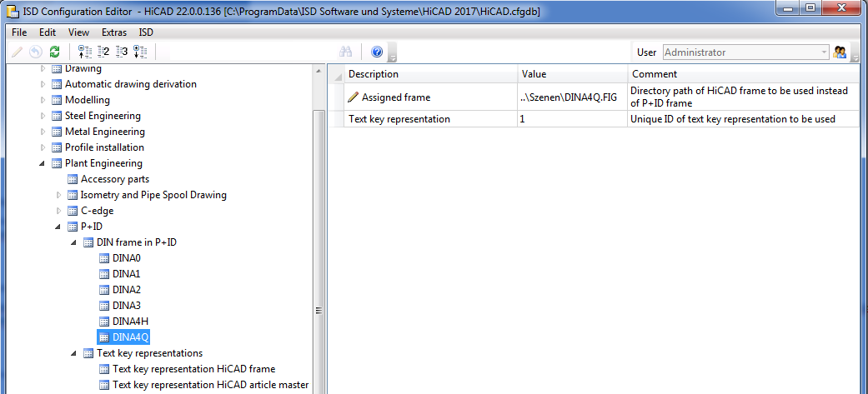Expand the C-edge node
The width and height of the screenshot is (868, 394).
[59, 211]
